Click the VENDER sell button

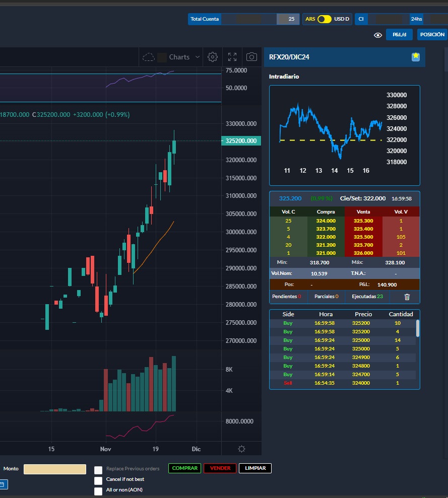tap(220, 468)
